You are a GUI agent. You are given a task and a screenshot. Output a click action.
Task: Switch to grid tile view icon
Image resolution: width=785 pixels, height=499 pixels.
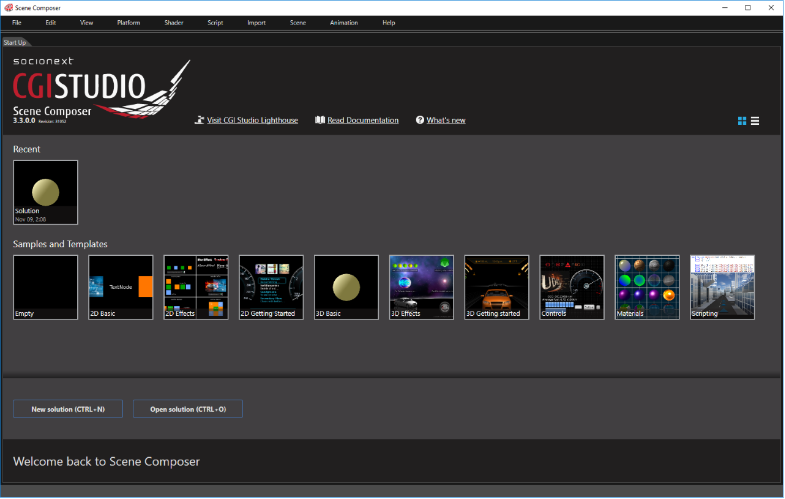coord(742,121)
